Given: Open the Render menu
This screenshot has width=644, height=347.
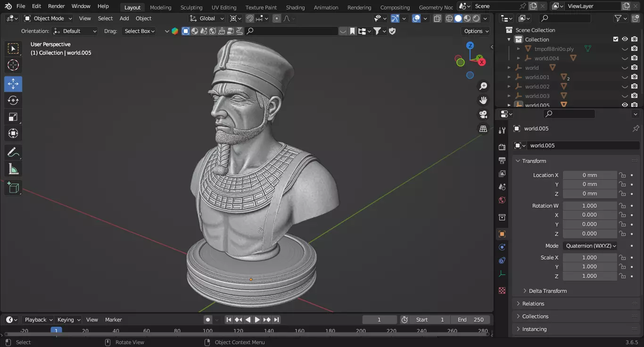Looking at the screenshot, I should tap(57, 6).
